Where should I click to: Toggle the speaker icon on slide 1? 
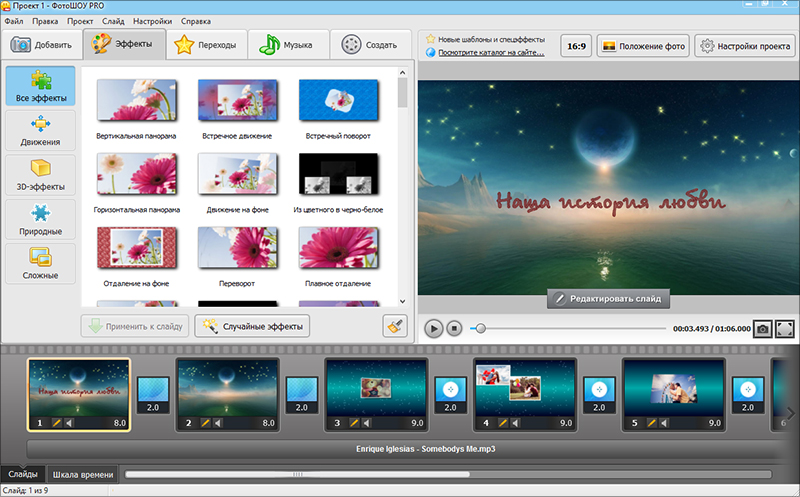pos(70,423)
